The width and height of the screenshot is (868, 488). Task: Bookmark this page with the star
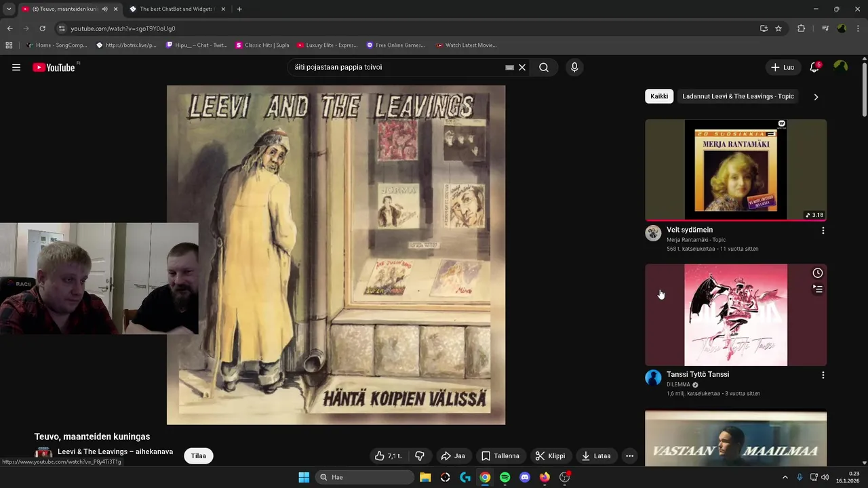click(778, 28)
